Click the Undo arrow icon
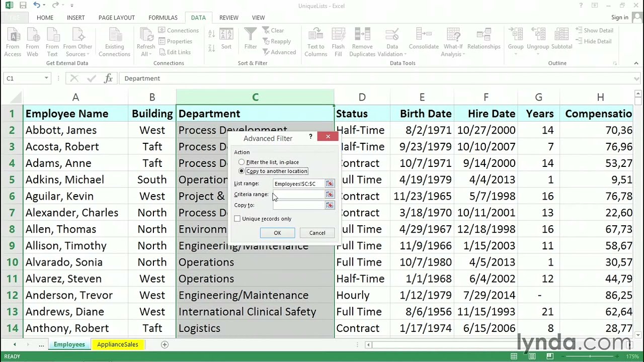Viewport: 644px width, 362px height. pos(37,6)
